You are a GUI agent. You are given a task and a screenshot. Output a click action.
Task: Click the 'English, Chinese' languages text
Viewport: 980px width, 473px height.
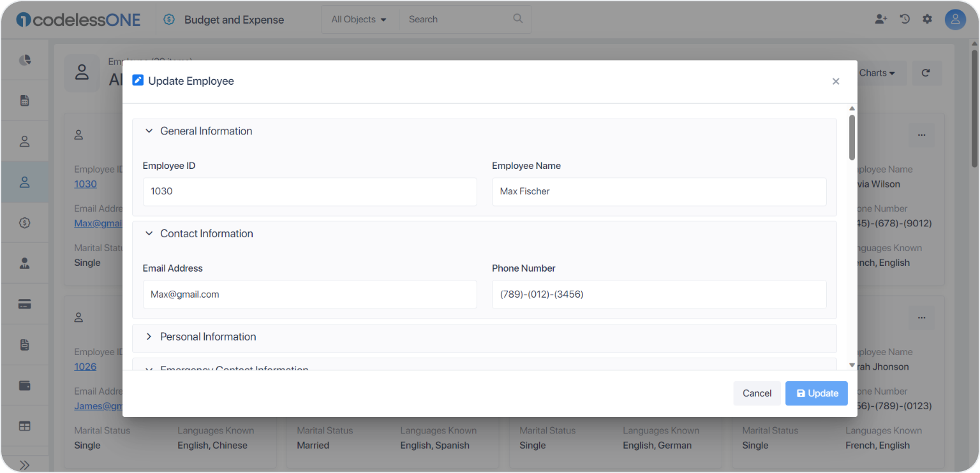[x=212, y=446]
